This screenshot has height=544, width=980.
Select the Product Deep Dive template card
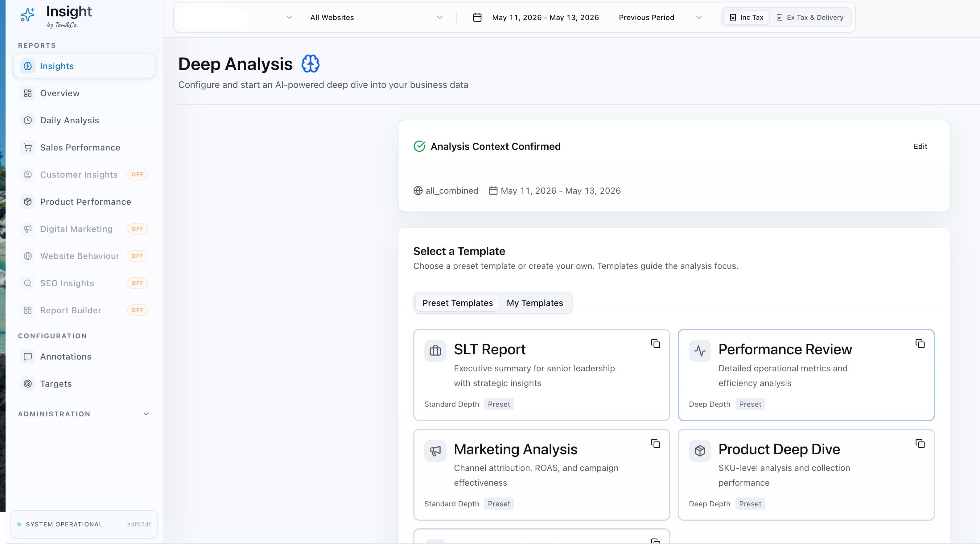pyautogui.click(x=806, y=475)
